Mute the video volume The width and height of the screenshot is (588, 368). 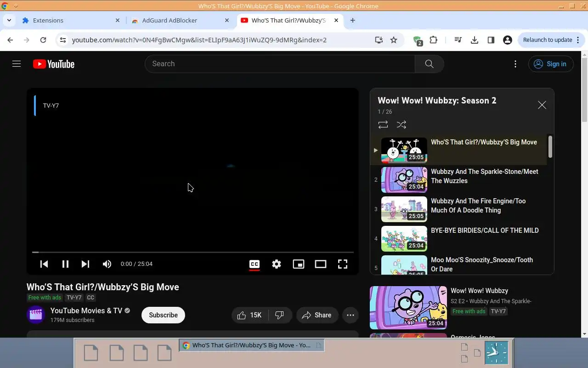[x=107, y=264]
